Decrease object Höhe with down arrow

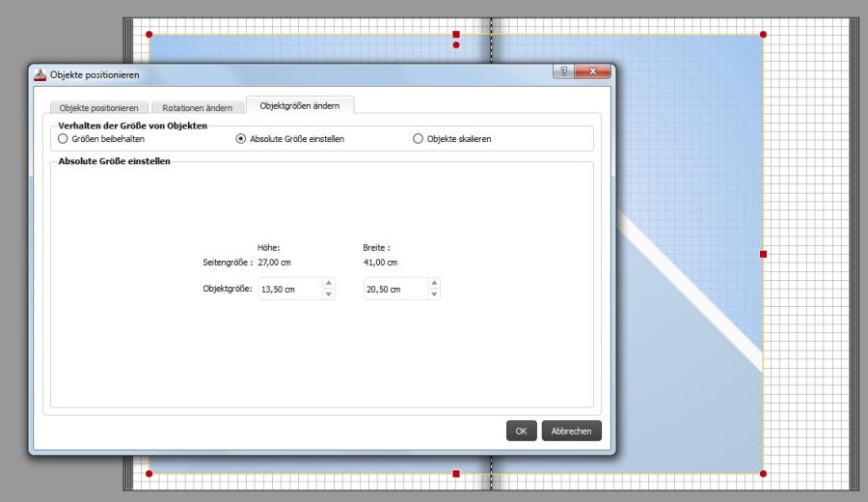pos(329,293)
